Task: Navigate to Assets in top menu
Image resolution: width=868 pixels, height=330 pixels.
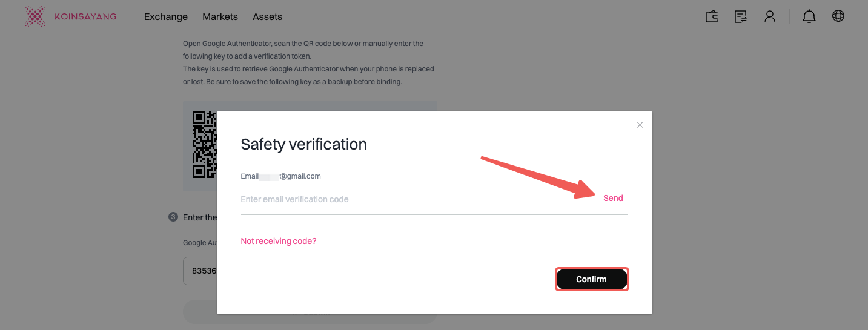Action: 267,17
